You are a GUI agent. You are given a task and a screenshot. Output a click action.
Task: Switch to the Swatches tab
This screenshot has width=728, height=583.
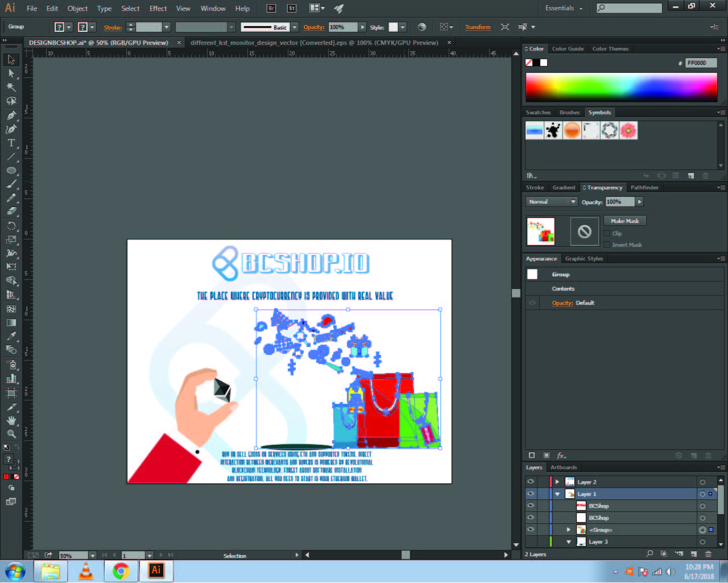point(538,113)
